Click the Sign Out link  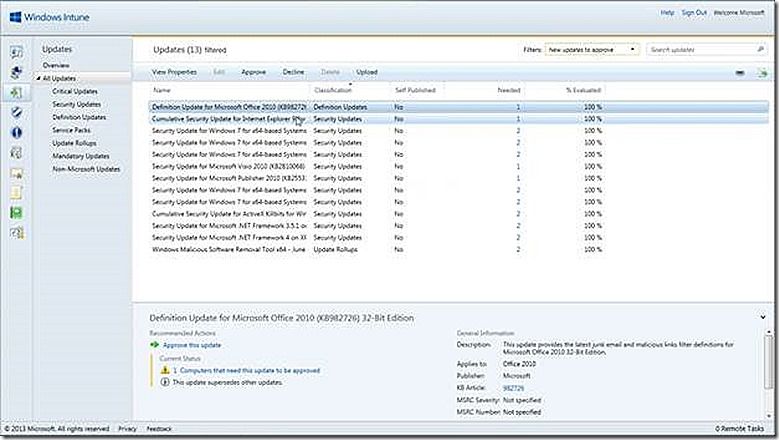(x=694, y=12)
